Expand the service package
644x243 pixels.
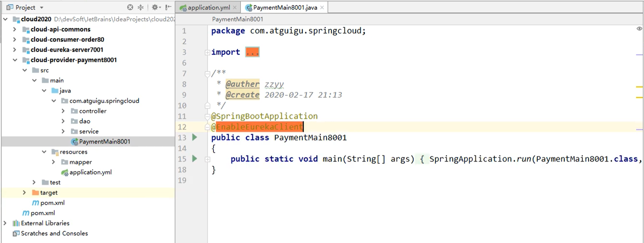(63, 131)
